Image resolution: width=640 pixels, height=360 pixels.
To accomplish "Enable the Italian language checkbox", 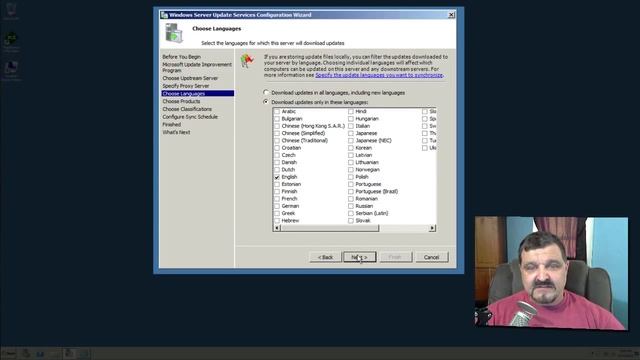I will [351, 126].
